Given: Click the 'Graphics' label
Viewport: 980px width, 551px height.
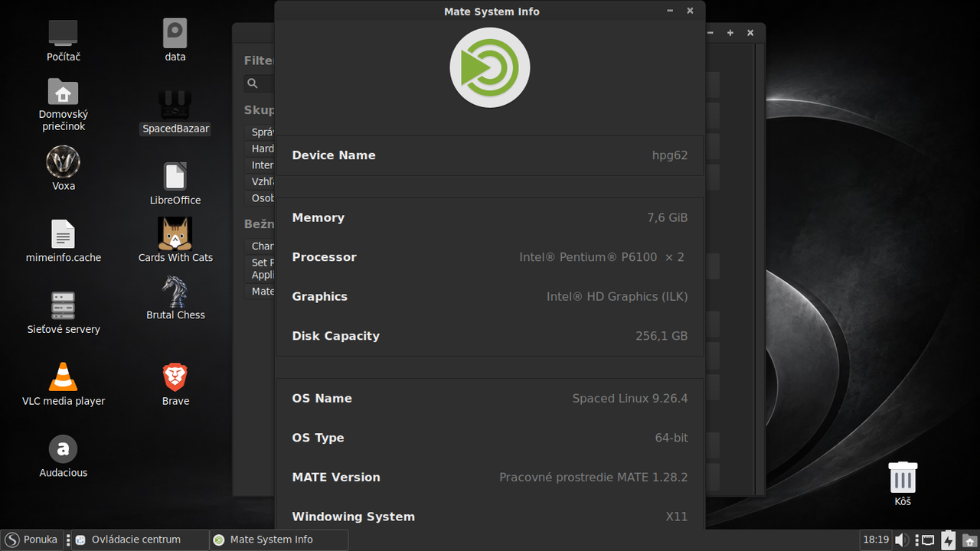Looking at the screenshot, I should tap(319, 297).
